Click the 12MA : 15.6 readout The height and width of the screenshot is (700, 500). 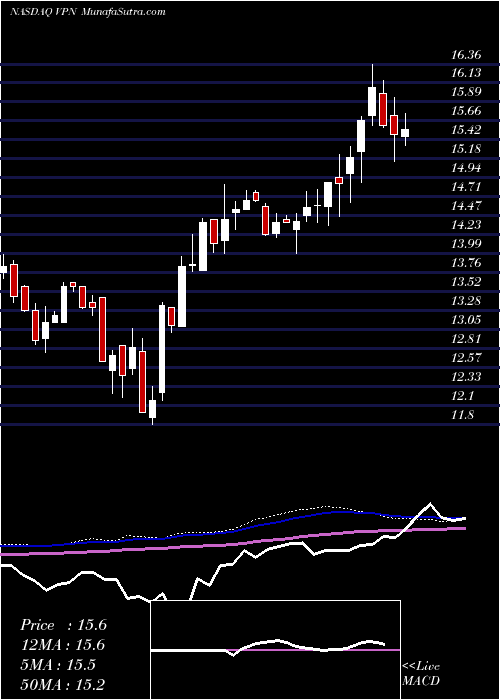coord(63,645)
